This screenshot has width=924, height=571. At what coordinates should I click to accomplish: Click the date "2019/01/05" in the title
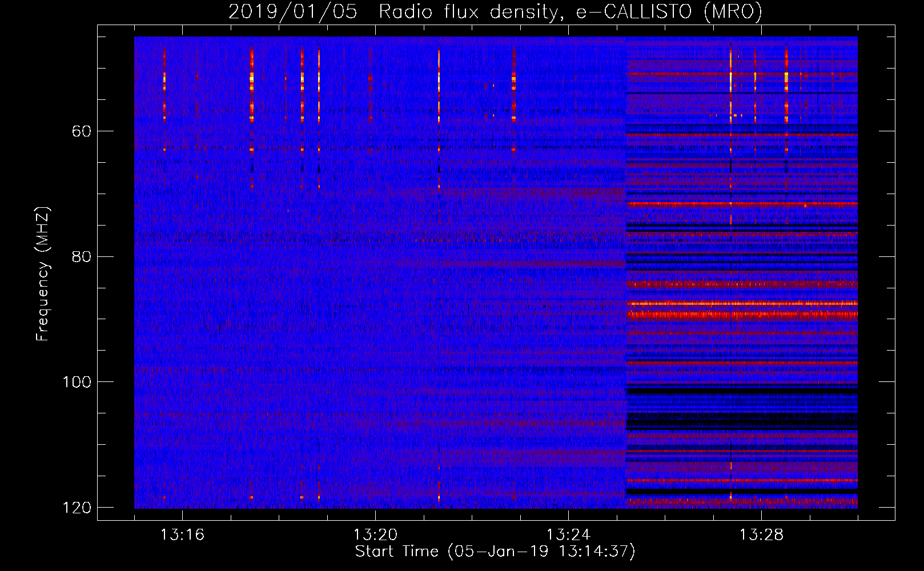point(293,12)
